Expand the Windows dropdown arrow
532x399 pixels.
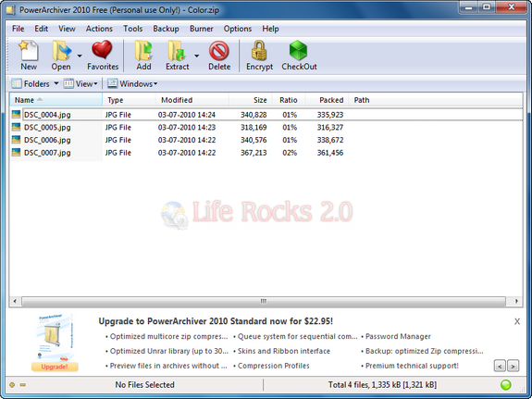[x=155, y=83]
